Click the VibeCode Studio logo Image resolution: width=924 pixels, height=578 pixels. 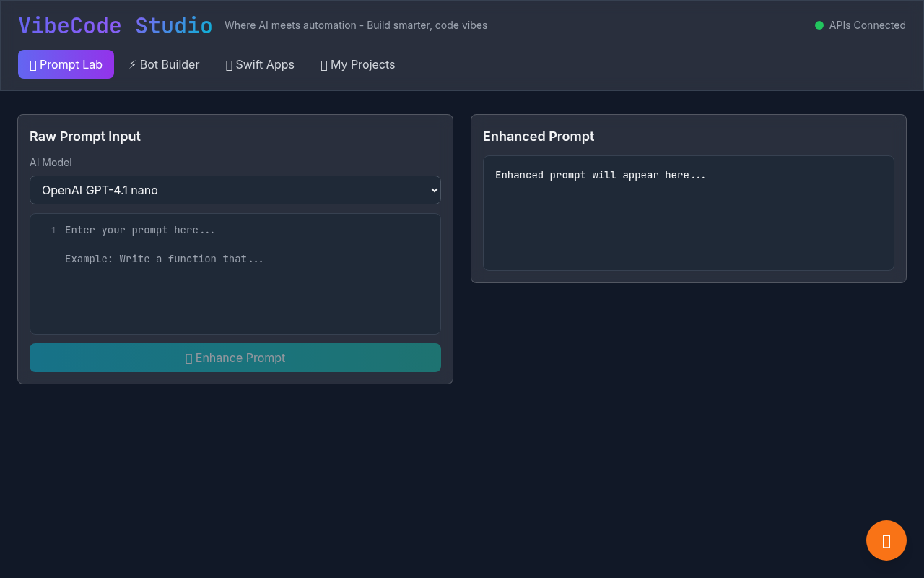(115, 25)
